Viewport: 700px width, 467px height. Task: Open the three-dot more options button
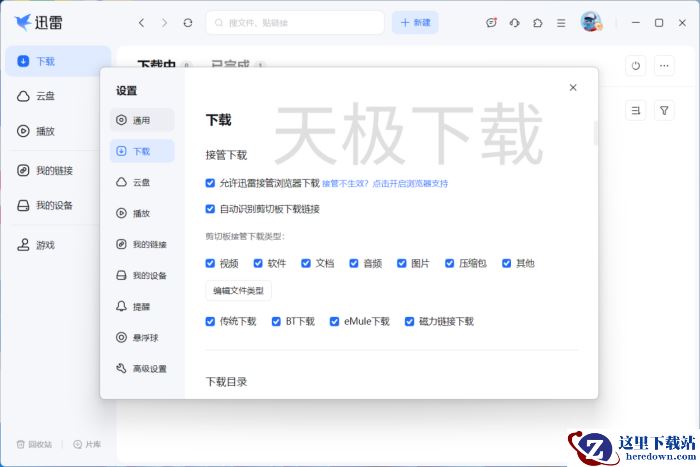pyautogui.click(x=664, y=66)
